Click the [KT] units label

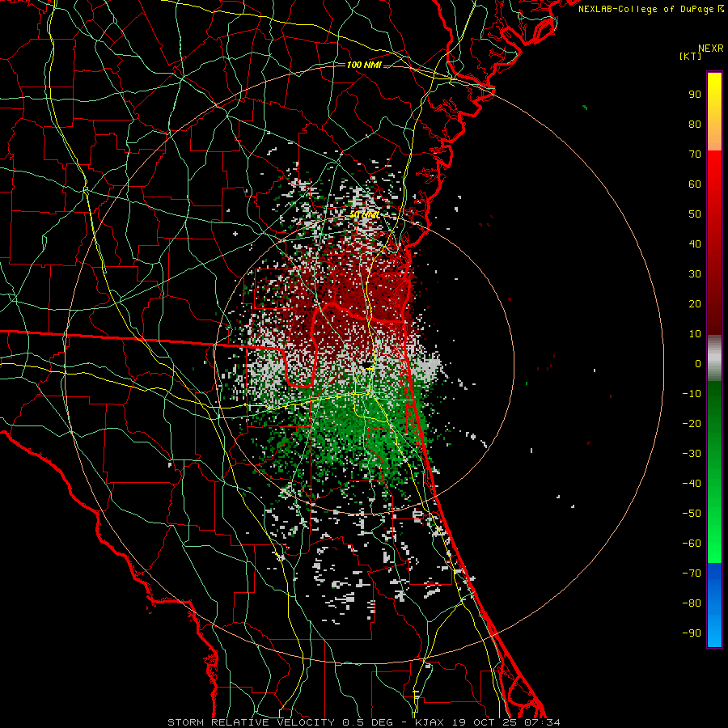coord(691,56)
